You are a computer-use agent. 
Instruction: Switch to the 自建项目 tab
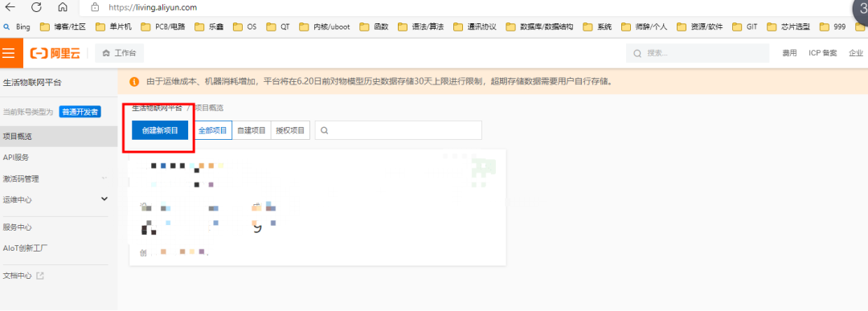pos(252,130)
